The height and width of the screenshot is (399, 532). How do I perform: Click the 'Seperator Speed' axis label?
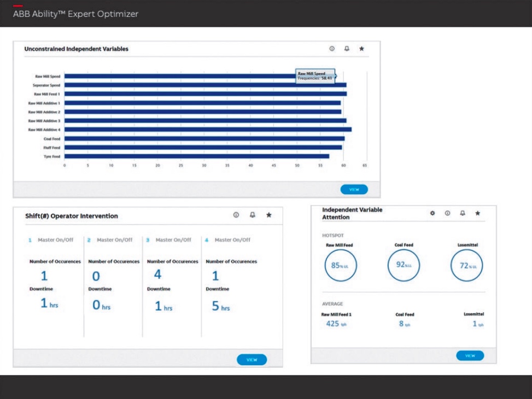[46, 85]
